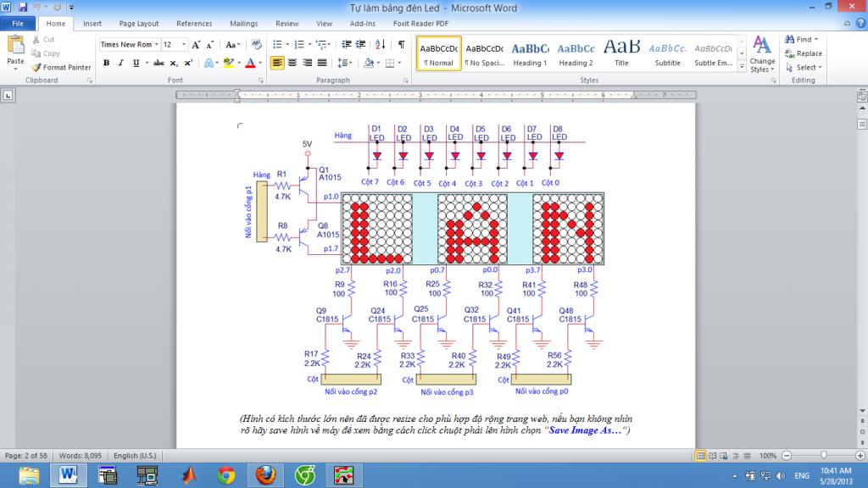Screen dimensions: 868x488
Task: Open the Numbering list dropdown
Action: click(x=309, y=45)
